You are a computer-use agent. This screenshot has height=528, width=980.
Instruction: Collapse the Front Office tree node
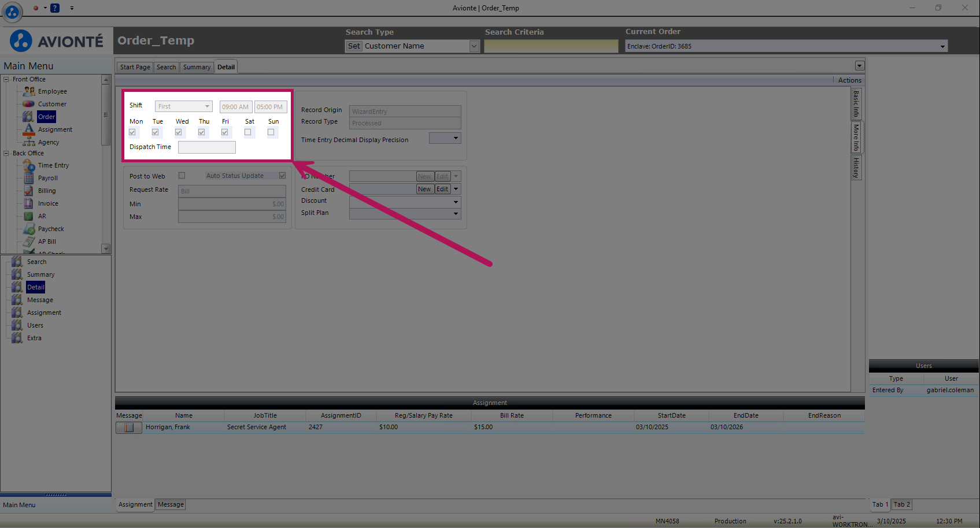point(6,79)
